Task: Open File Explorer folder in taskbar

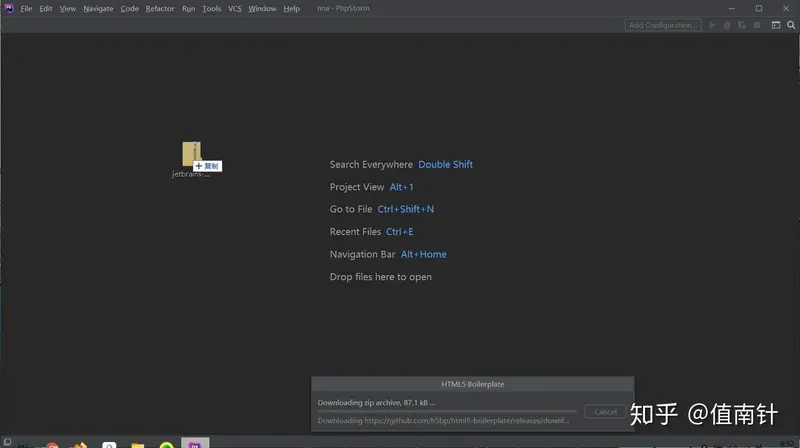Action: (x=137, y=445)
